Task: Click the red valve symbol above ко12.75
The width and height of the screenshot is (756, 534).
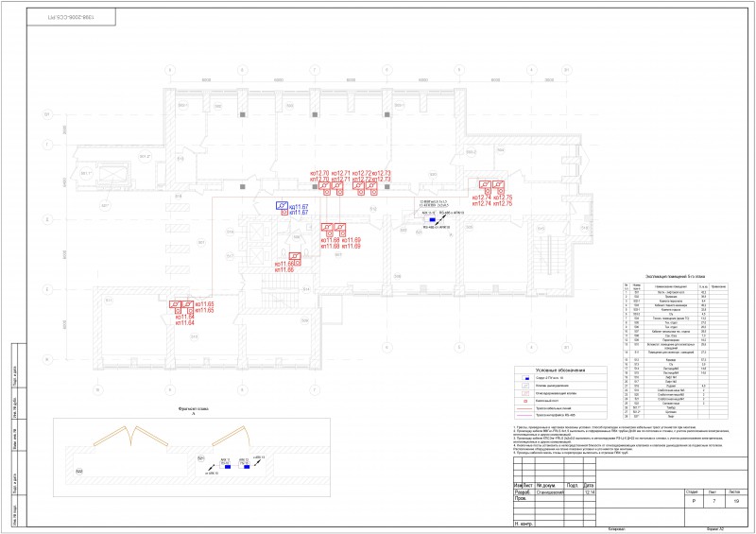Action: coord(498,184)
